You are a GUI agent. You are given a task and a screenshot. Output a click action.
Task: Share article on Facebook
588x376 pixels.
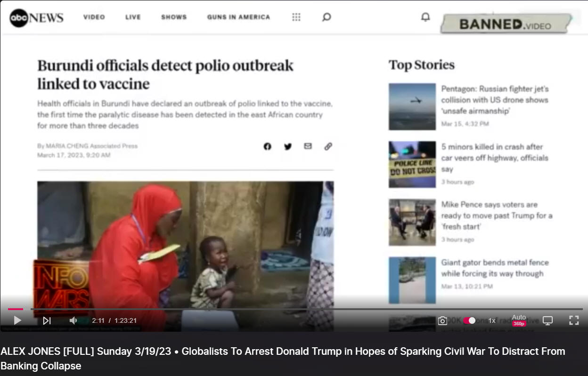(x=268, y=146)
